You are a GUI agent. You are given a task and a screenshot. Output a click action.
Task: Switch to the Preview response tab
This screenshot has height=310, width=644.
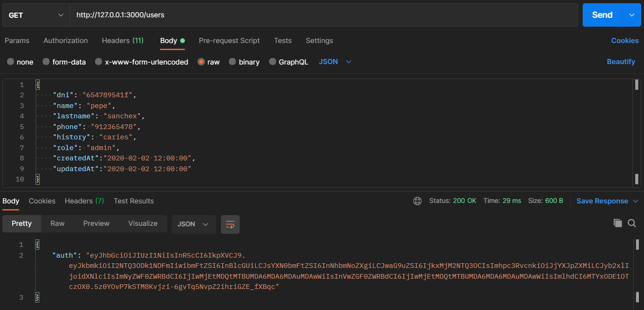coord(96,223)
